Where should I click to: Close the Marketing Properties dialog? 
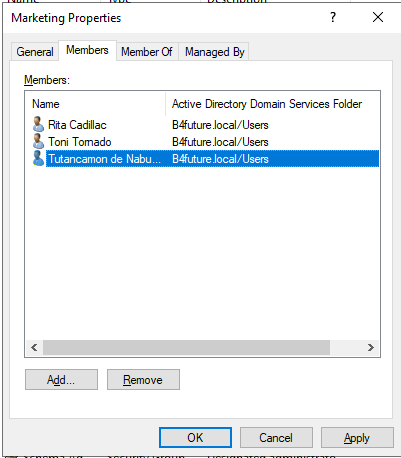click(378, 17)
